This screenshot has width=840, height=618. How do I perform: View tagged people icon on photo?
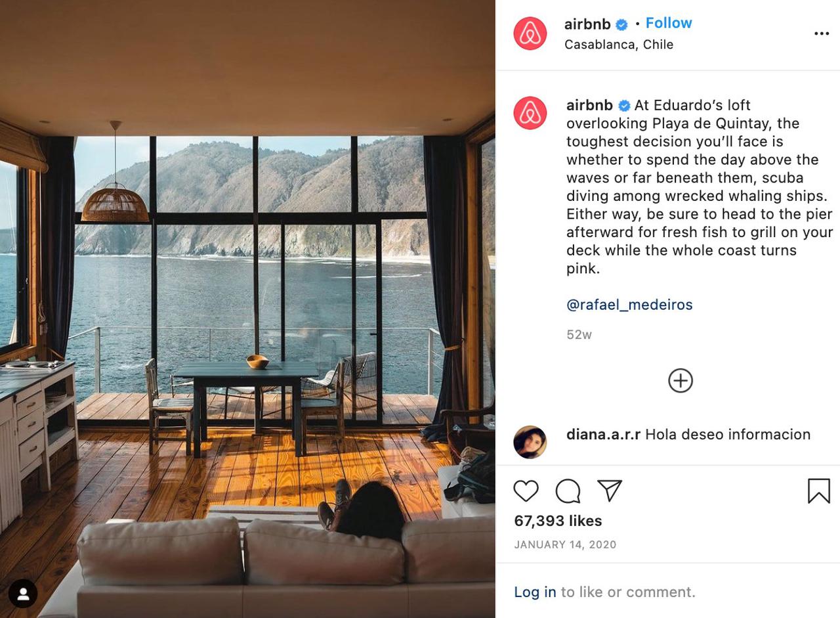23,594
